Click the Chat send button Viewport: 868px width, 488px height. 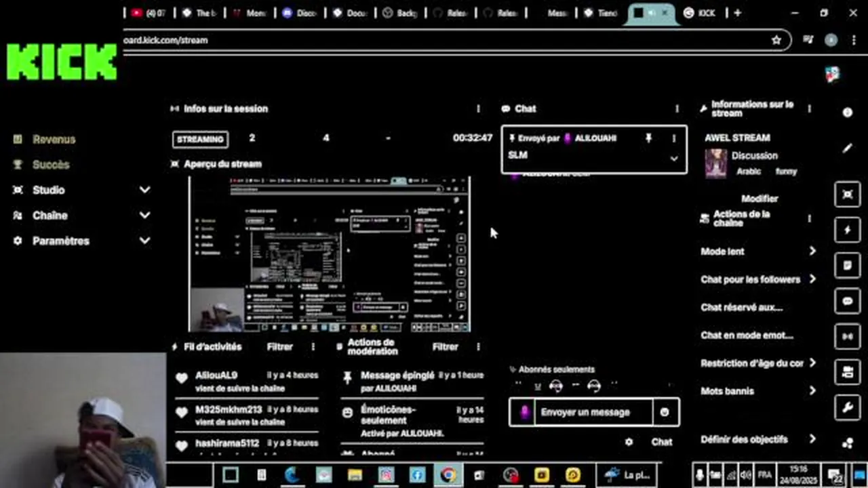pos(662,442)
